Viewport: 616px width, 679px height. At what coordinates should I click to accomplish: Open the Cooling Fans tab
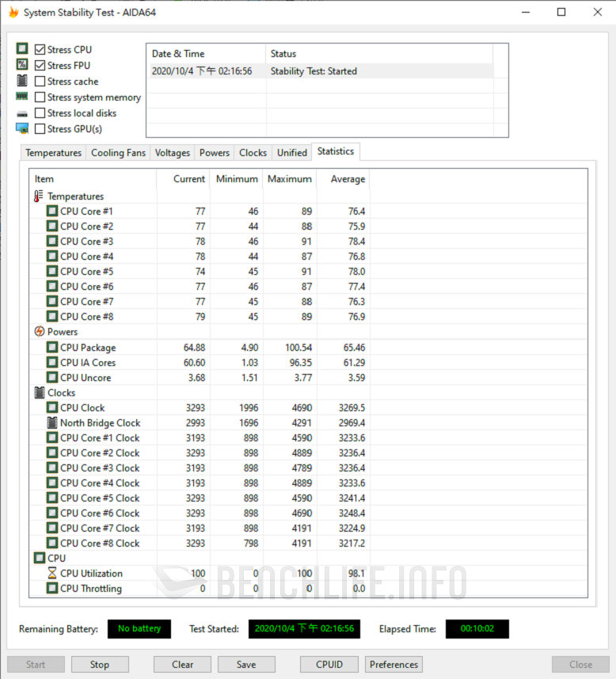click(x=118, y=153)
